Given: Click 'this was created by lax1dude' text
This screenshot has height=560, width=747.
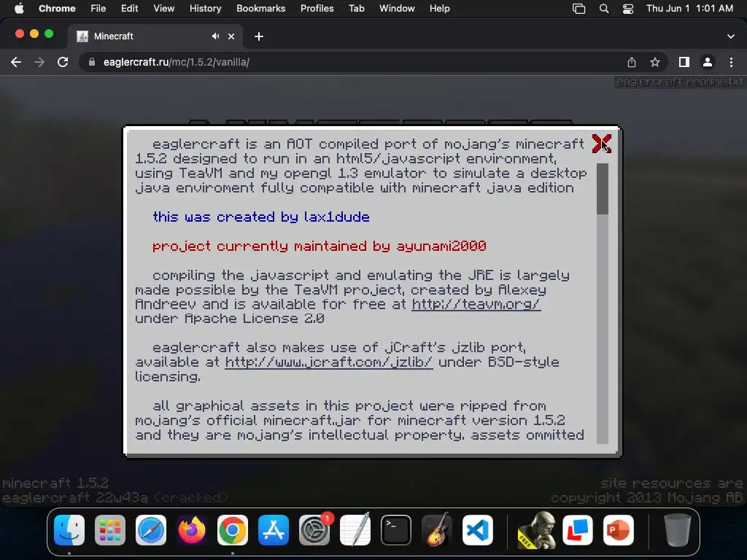Looking at the screenshot, I should (x=261, y=217).
